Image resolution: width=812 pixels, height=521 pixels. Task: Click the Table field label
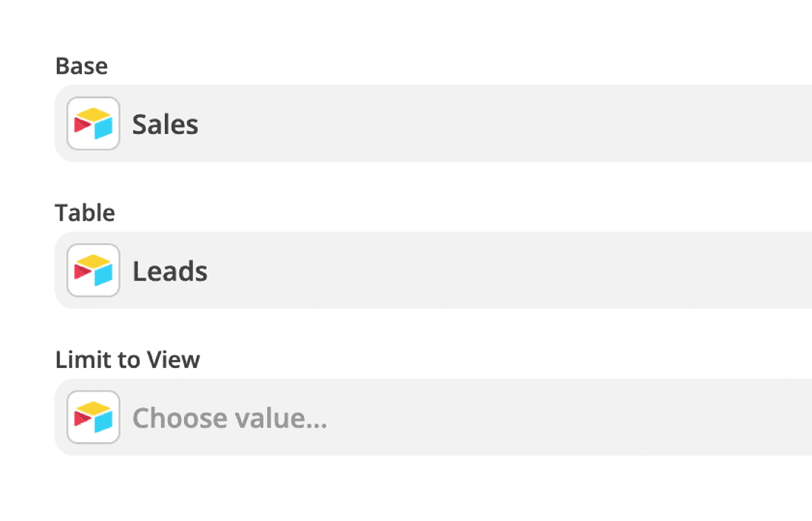85,213
